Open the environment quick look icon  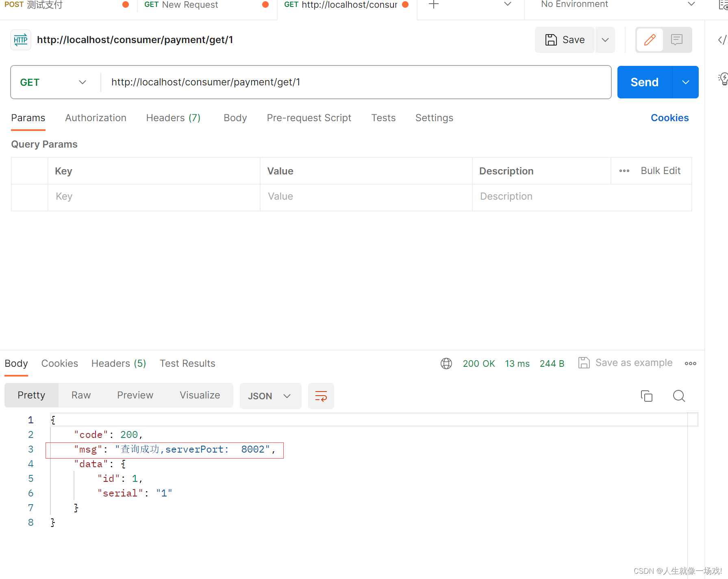(723, 5)
